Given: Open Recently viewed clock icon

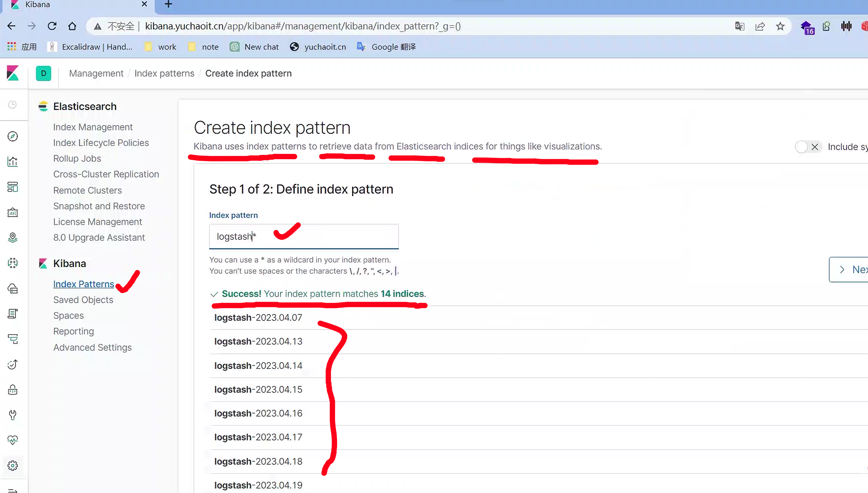Looking at the screenshot, I should (12, 105).
